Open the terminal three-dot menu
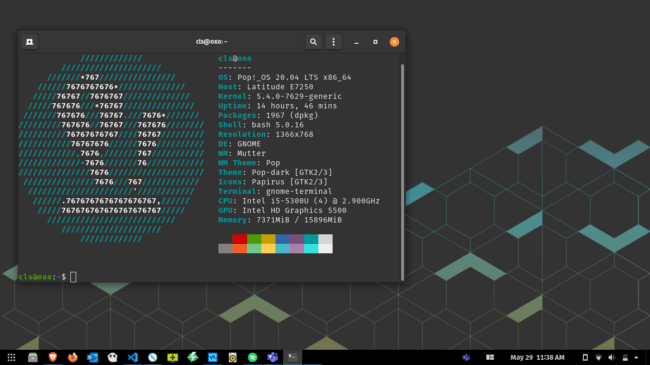 click(333, 42)
